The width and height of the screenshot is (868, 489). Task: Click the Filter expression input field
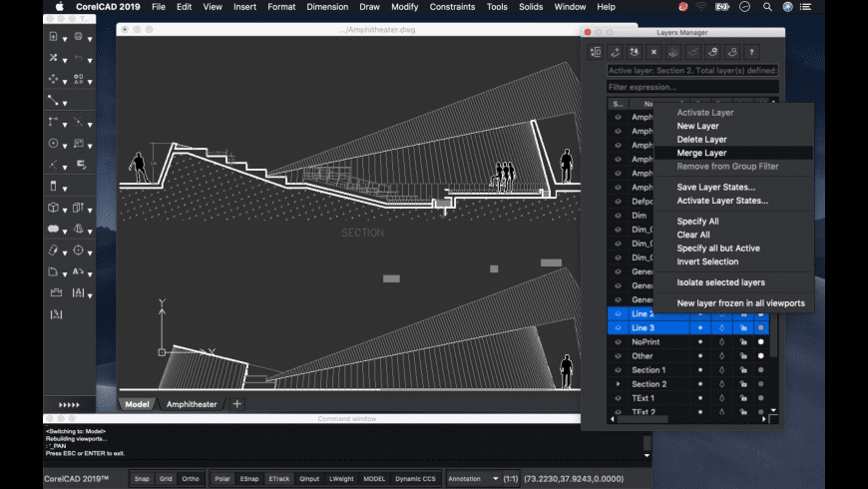point(692,87)
